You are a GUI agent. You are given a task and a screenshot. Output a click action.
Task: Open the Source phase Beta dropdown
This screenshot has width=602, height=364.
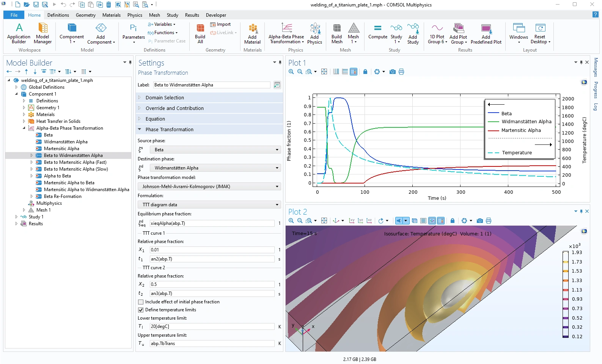point(215,150)
